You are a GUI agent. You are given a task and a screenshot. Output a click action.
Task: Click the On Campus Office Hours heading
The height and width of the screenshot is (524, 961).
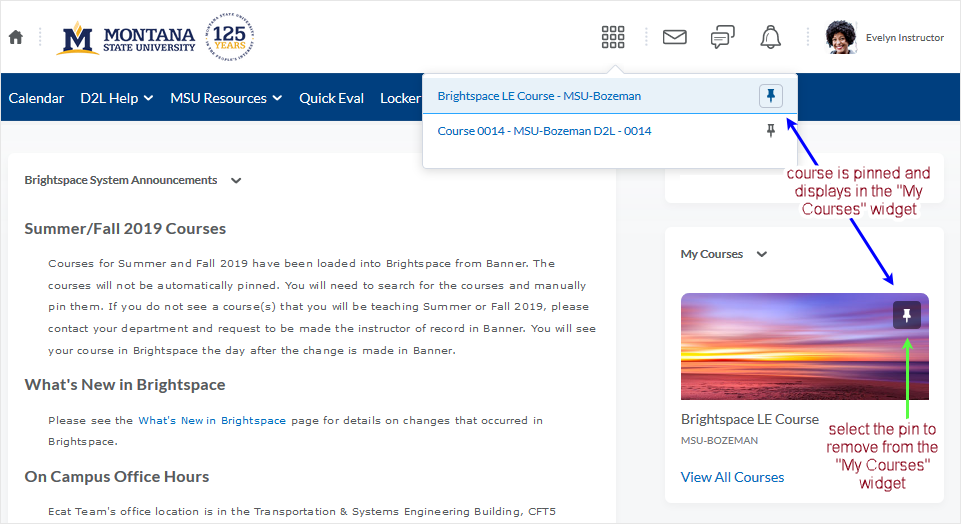click(x=116, y=477)
